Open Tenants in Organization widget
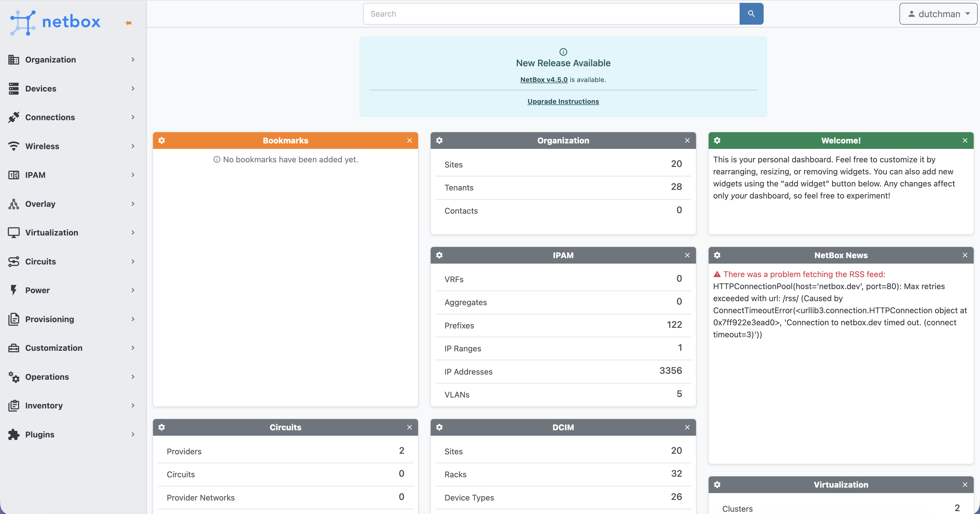 (459, 188)
